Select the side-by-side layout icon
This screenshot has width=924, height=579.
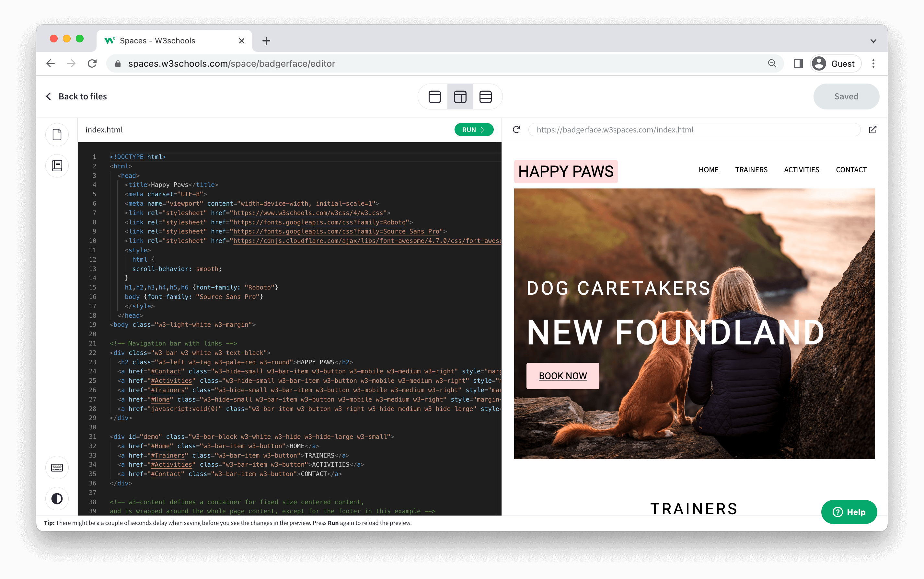(460, 97)
